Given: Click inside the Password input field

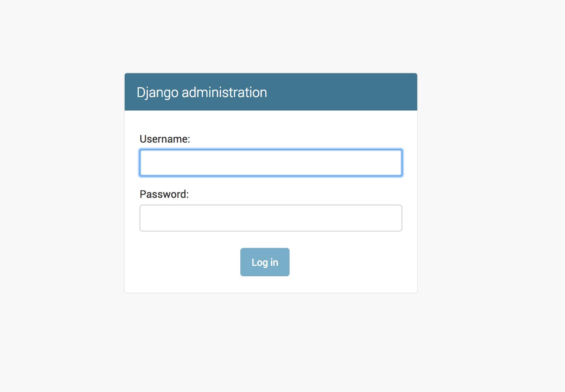Looking at the screenshot, I should (x=271, y=218).
